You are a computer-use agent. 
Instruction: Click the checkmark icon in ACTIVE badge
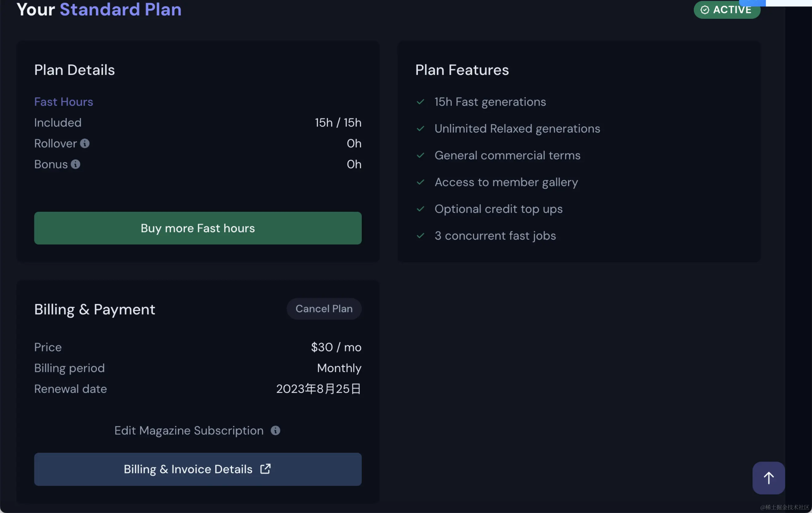(x=705, y=10)
